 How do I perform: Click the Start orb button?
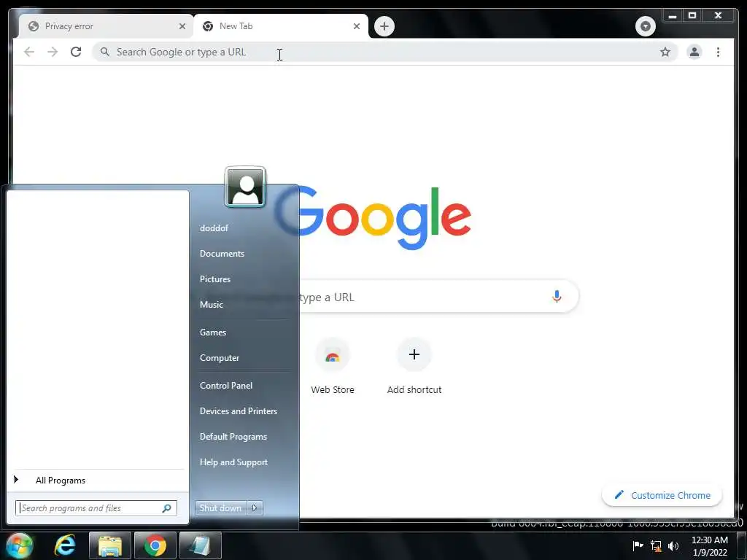point(19,545)
